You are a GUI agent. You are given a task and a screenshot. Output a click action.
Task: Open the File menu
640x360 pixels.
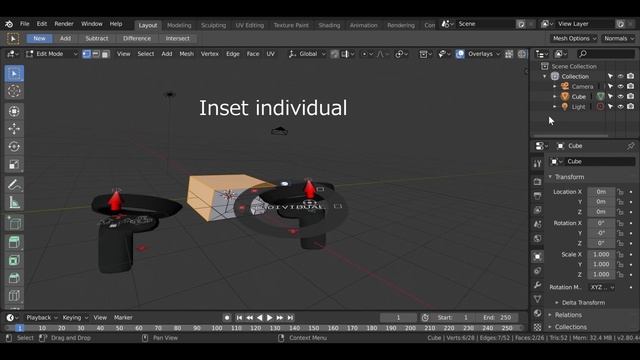pos(24,24)
